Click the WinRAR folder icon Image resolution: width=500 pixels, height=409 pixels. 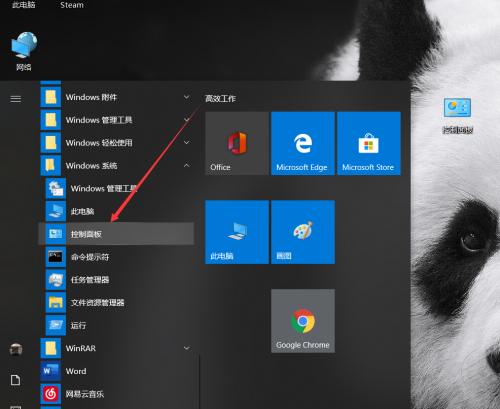(51, 348)
